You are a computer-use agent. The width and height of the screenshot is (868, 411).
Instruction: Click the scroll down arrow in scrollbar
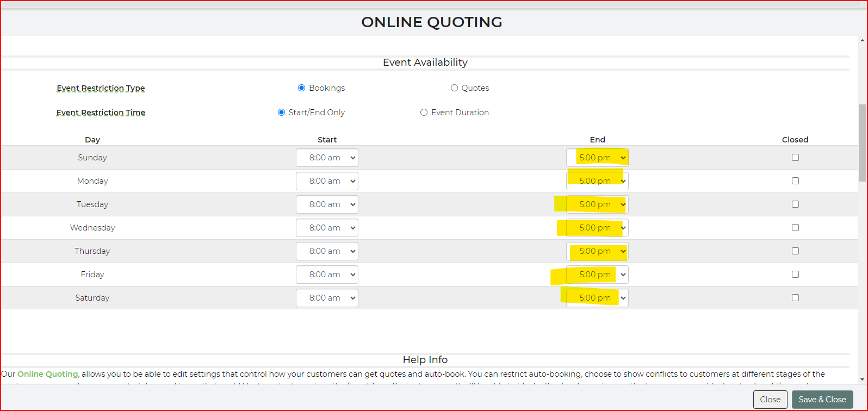(862, 379)
